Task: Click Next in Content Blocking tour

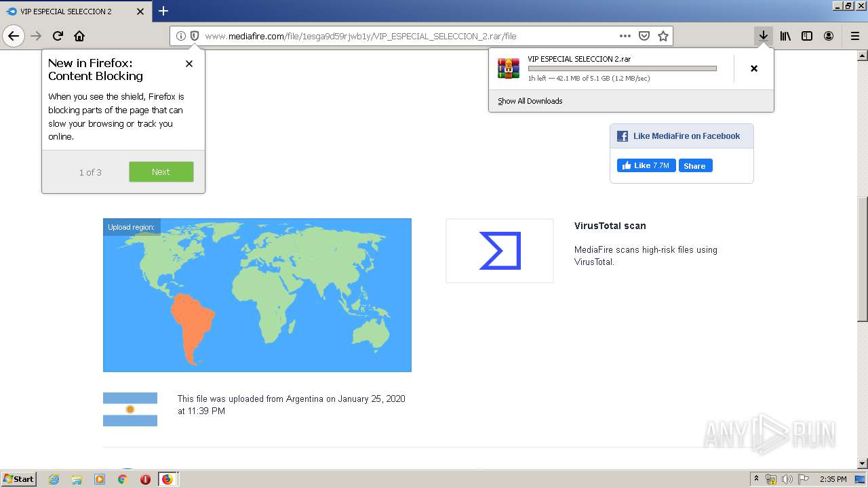Action: click(161, 172)
